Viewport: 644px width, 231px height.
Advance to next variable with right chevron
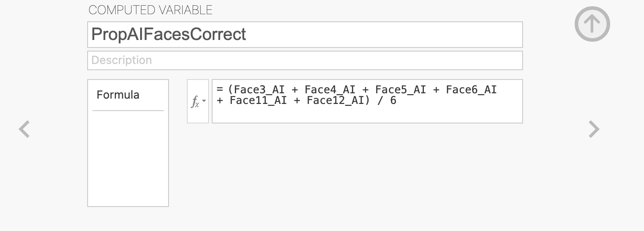[x=594, y=129]
